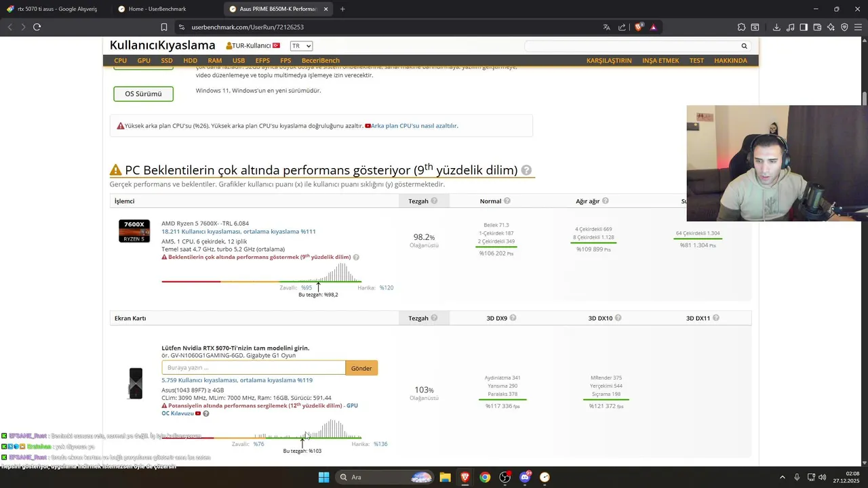The image size is (868, 488).
Task: Click the help icon next to 3D DX10
Action: pyautogui.click(x=618, y=318)
